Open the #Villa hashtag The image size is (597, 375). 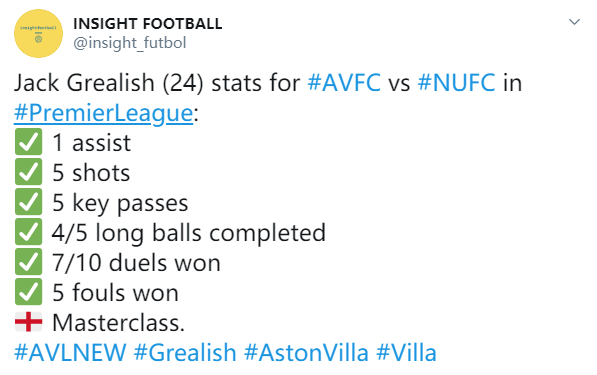[x=406, y=352]
